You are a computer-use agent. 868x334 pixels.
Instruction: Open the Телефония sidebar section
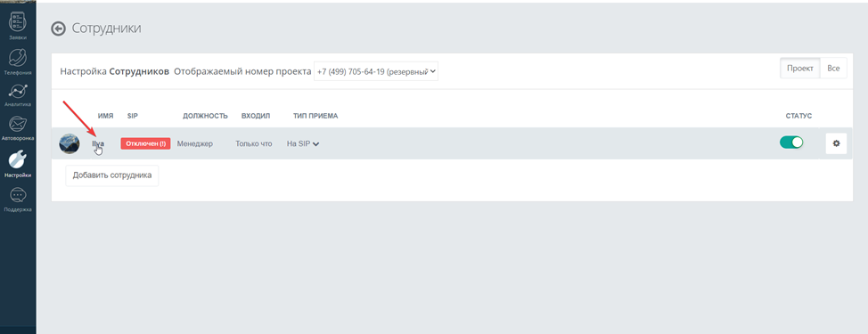click(x=18, y=61)
